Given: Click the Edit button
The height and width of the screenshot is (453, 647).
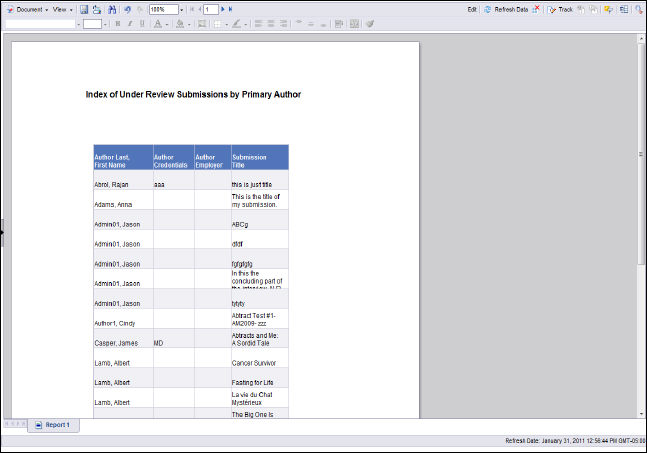Looking at the screenshot, I should tap(471, 8).
